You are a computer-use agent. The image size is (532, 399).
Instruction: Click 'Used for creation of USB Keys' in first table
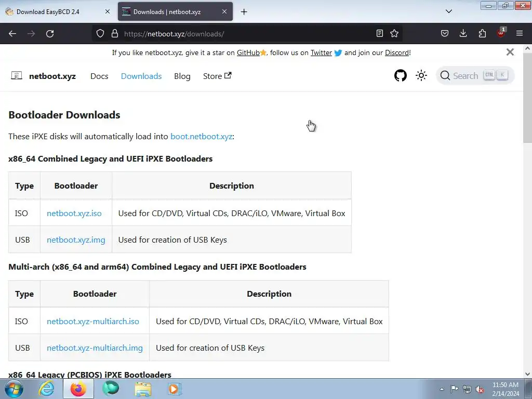point(172,240)
